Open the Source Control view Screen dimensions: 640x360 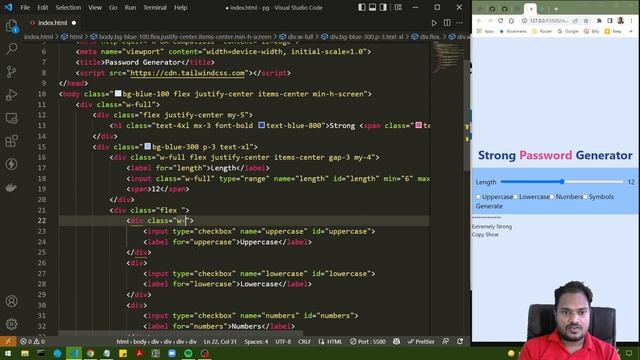(11, 72)
